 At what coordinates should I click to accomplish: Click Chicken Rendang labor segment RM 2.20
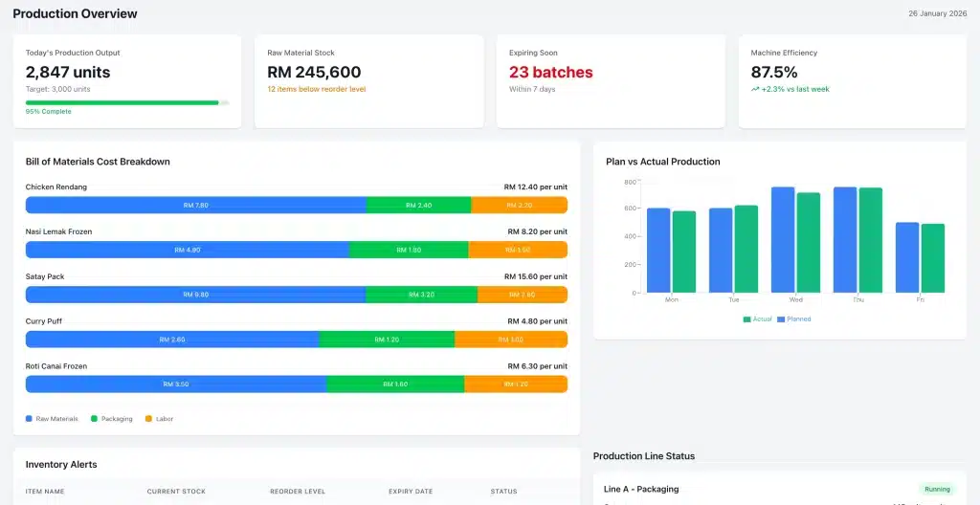pyautogui.click(x=520, y=205)
